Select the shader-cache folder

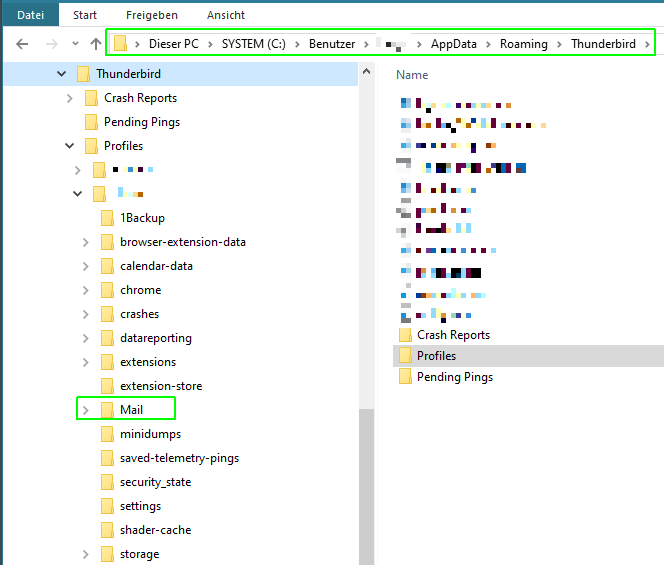click(155, 530)
